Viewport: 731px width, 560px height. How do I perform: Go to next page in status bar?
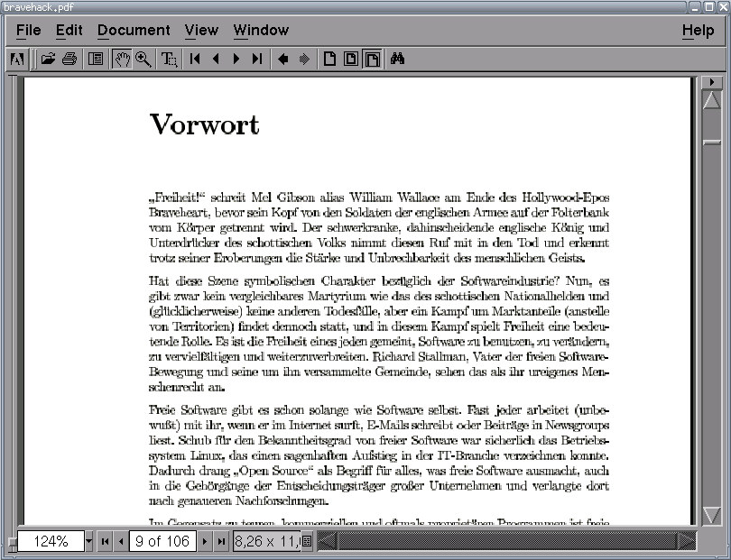[x=204, y=541]
